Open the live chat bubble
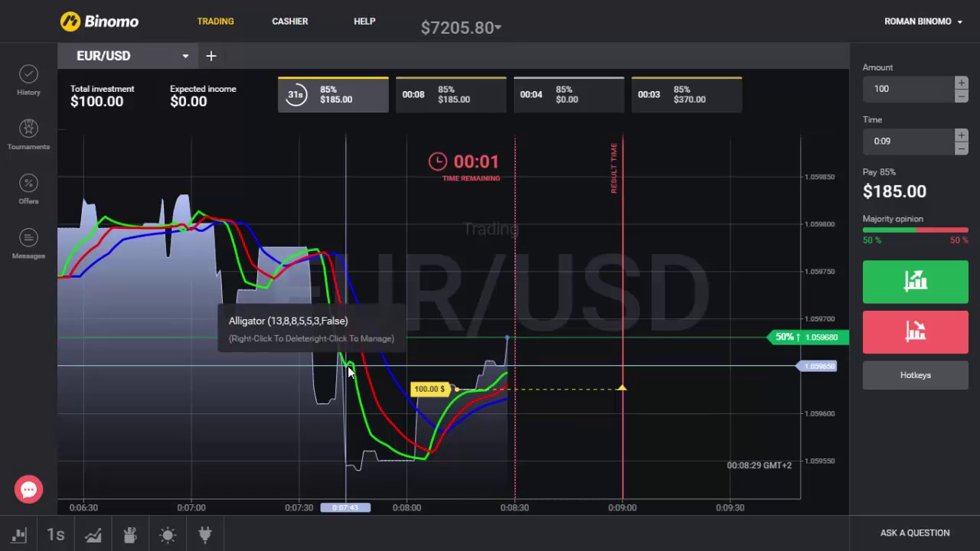The image size is (980, 551). pos(28,490)
